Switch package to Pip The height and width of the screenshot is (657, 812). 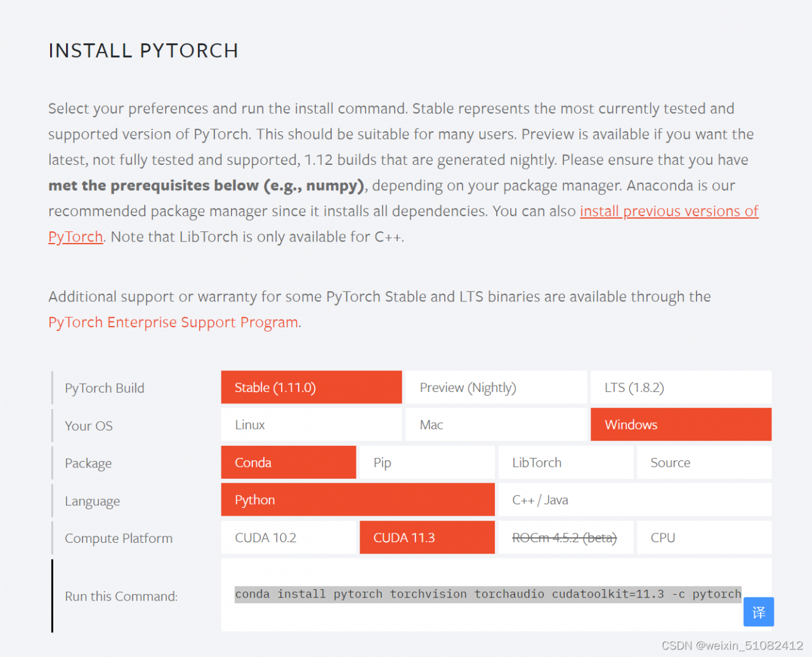(426, 462)
